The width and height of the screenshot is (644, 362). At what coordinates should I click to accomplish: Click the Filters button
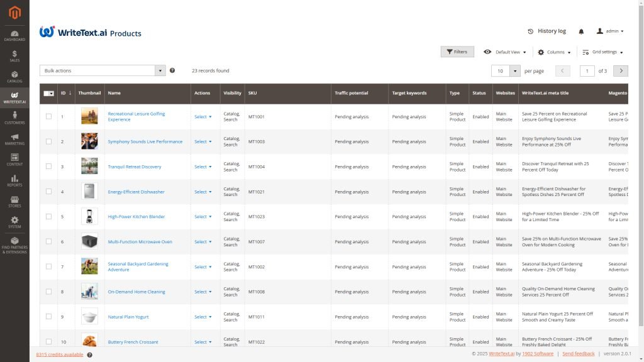[457, 52]
